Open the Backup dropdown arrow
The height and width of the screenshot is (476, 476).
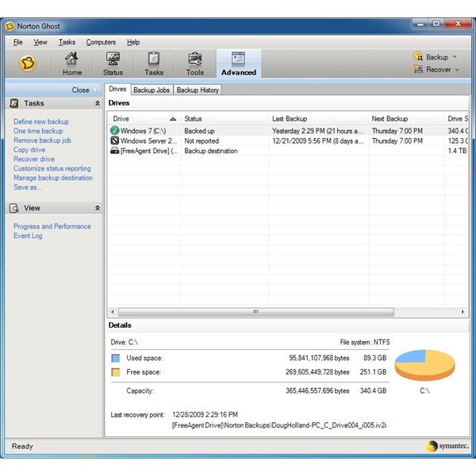(455, 57)
